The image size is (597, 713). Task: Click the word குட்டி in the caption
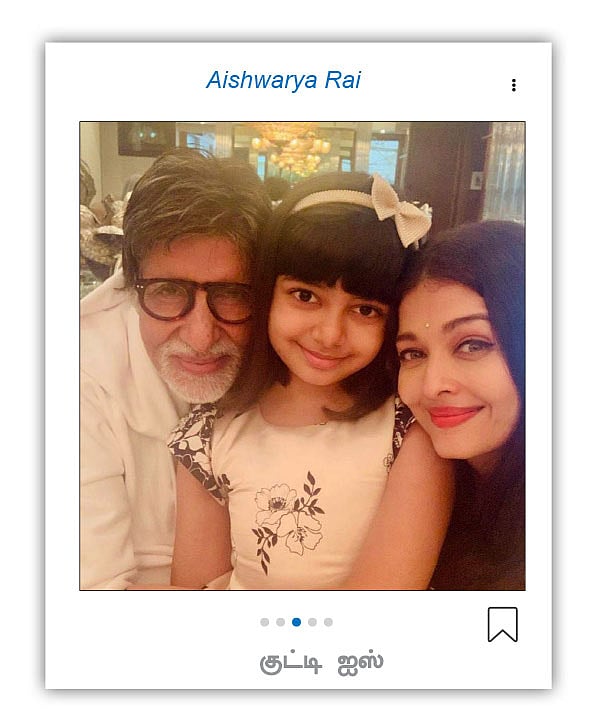click(x=291, y=663)
